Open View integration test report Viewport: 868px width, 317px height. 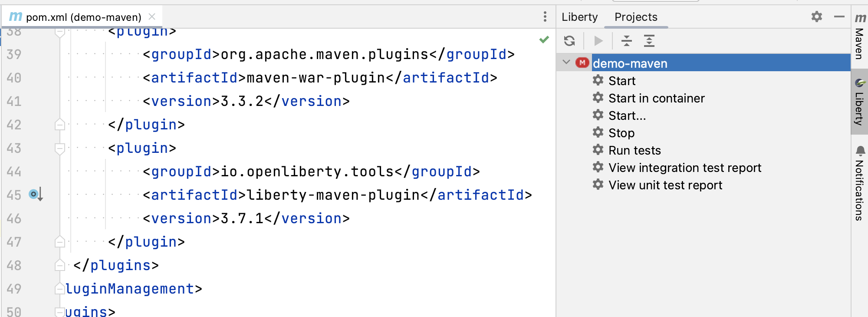coord(685,168)
